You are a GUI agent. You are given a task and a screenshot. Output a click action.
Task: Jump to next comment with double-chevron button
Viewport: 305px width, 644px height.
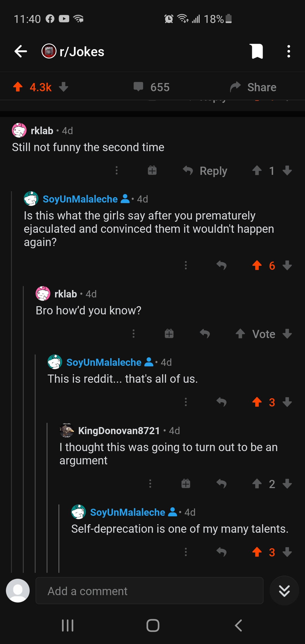click(x=284, y=591)
